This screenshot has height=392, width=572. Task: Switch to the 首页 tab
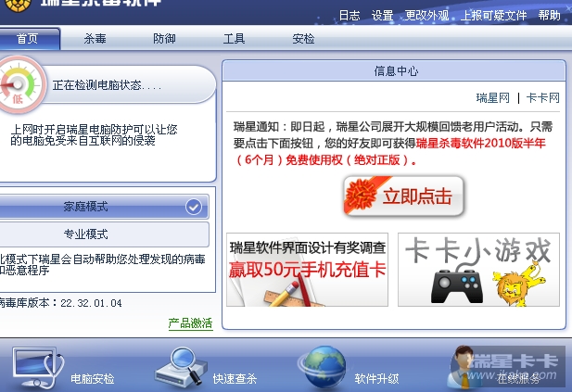click(29, 39)
